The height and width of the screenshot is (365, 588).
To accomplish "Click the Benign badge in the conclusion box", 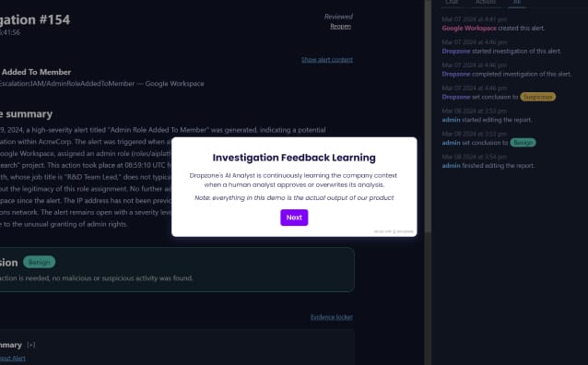I will (39, 262).
